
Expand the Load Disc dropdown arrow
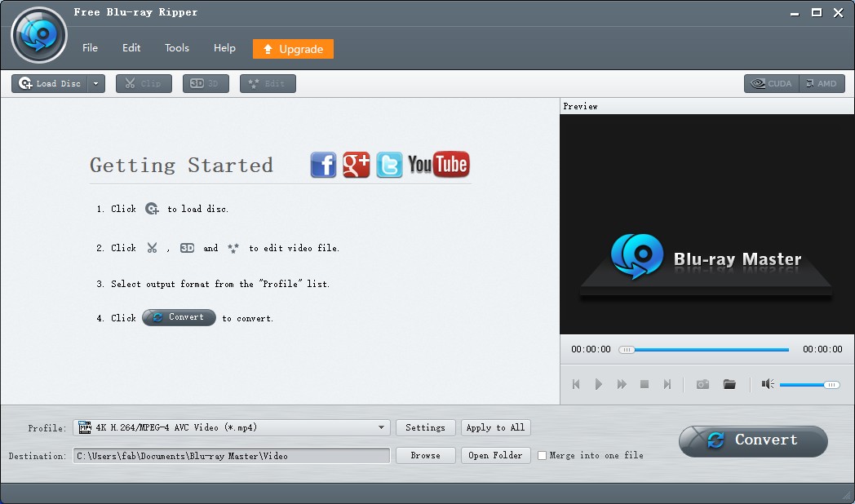click(x=96, y=83)
